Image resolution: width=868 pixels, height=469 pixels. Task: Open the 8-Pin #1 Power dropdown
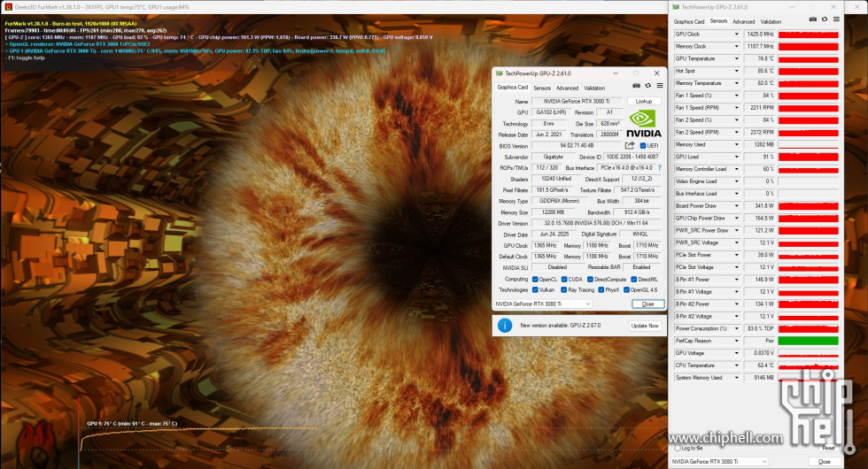(x=736, y=280)
